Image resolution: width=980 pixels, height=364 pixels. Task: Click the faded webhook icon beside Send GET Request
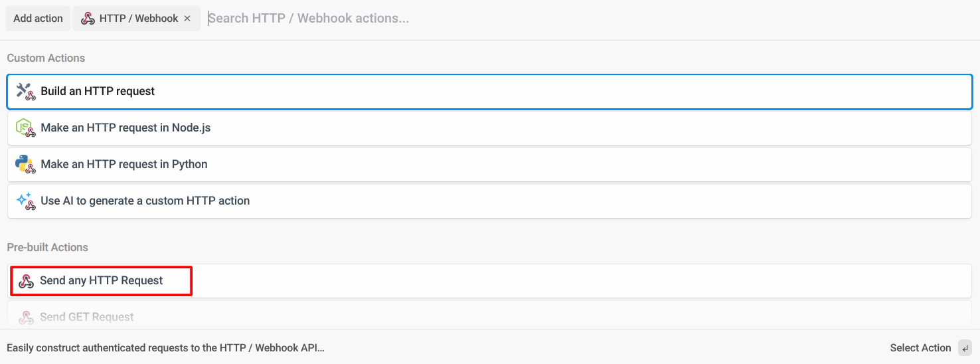26,318
